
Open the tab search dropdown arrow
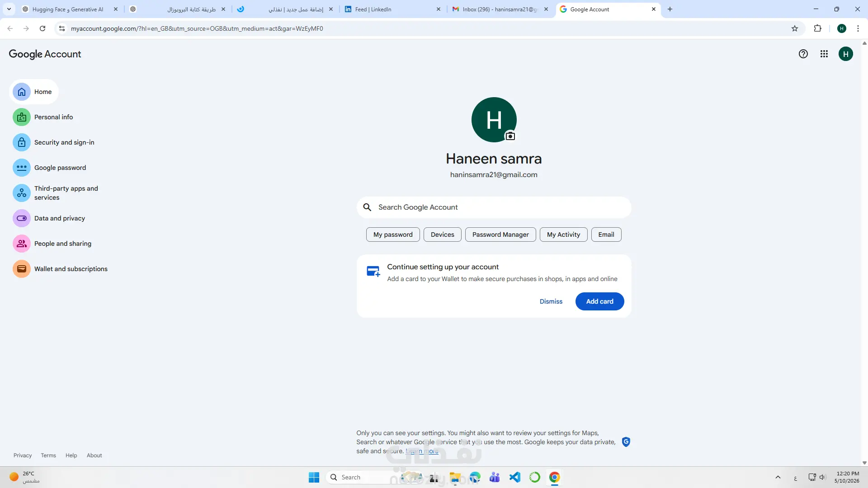pos(9,9)
